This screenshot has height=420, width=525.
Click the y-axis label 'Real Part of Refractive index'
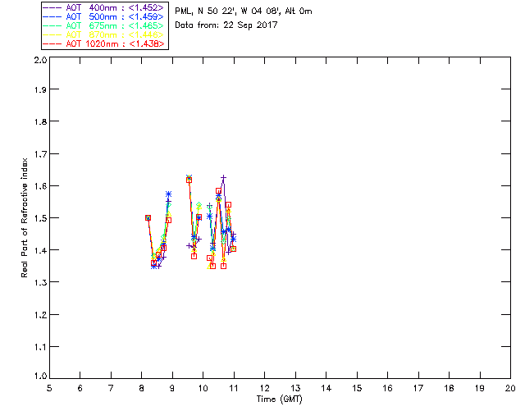[24, 217]
